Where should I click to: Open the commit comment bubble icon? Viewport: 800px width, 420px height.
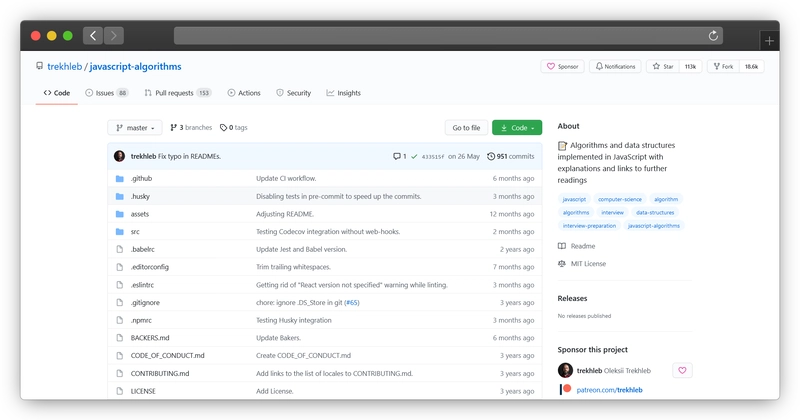pos(396,156)
